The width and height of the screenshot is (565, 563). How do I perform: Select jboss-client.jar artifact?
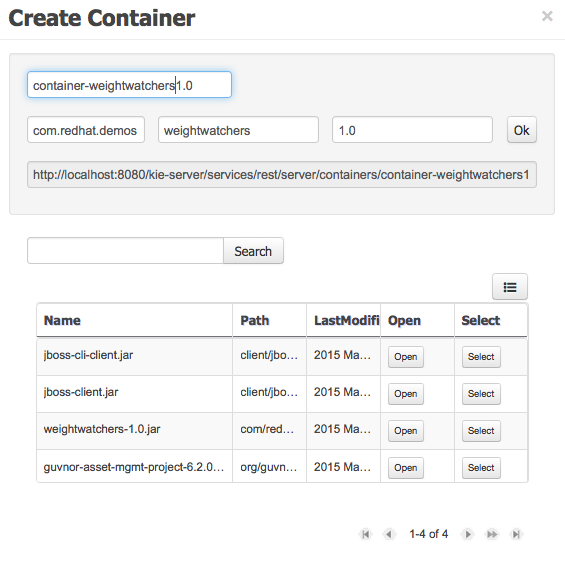click(481, 394)
